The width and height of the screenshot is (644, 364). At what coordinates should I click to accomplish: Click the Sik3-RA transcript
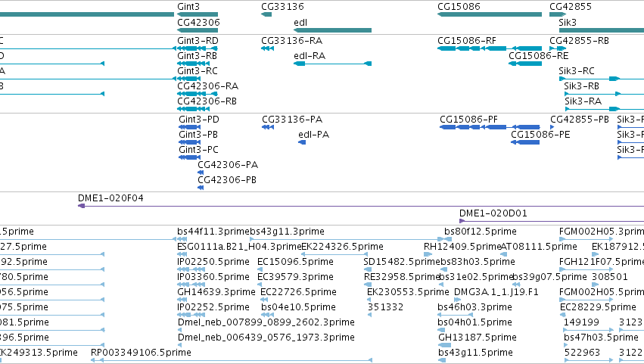pos(605,109)
